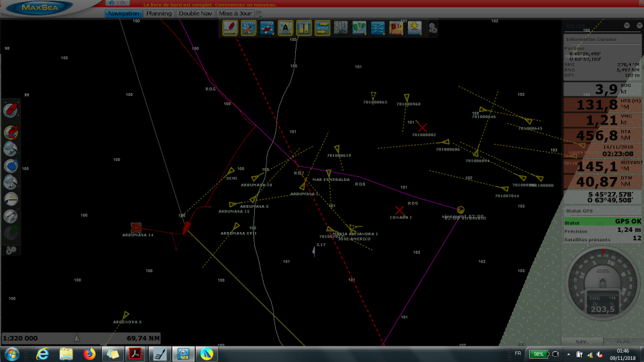Click the PLAN. button at panel bottom
The image size is (644, 362).
coord(623,341)
